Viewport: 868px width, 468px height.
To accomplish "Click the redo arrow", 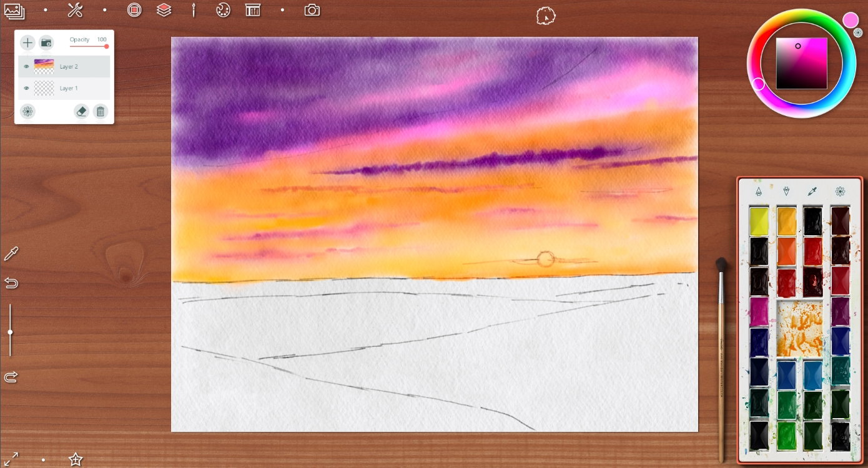I will click(x=11, y=377).
